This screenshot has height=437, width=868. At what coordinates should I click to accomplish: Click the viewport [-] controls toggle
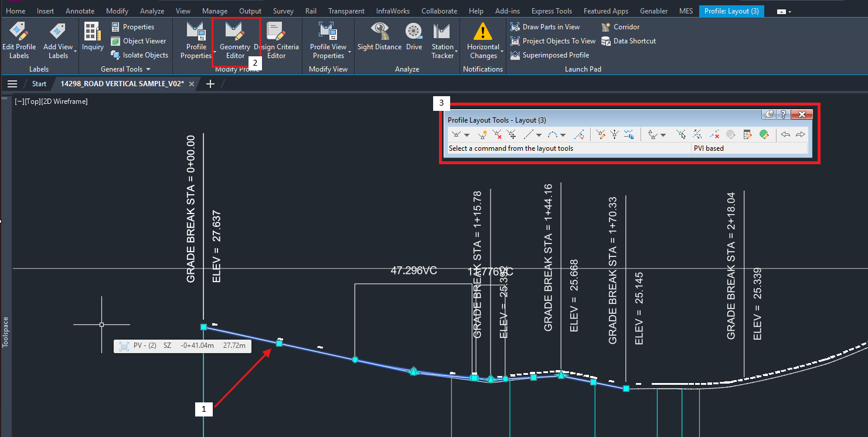[x=20, y=101]
